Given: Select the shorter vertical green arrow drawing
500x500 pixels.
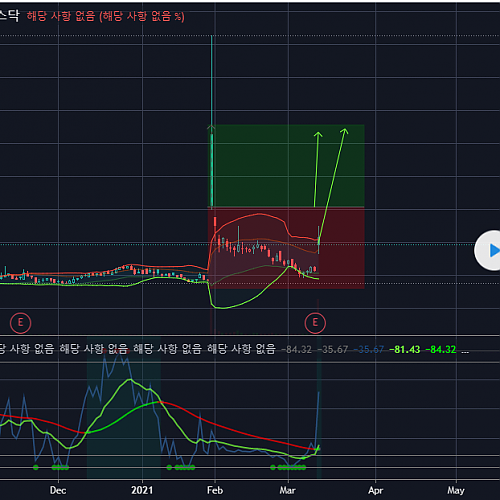Looking at the screenshot, I should (x=316, y=169).
